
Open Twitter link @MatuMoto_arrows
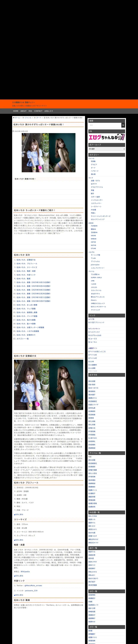coord(33,586)
